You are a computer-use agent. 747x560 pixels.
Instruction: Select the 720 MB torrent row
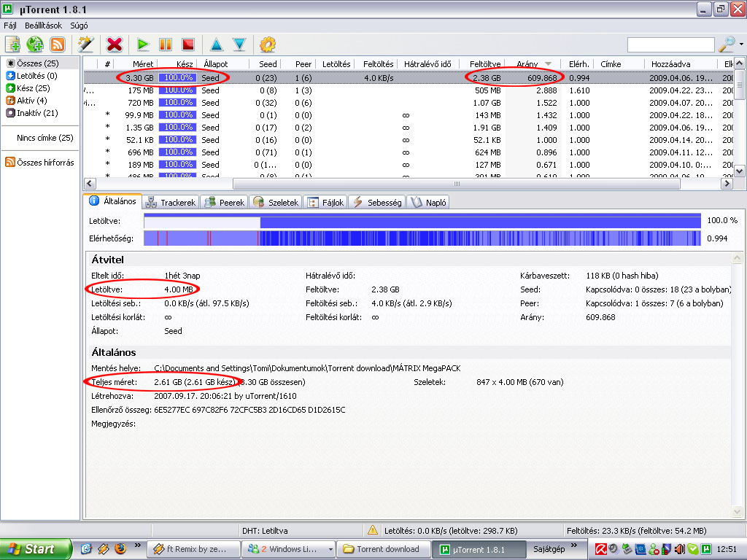[409, 103]
